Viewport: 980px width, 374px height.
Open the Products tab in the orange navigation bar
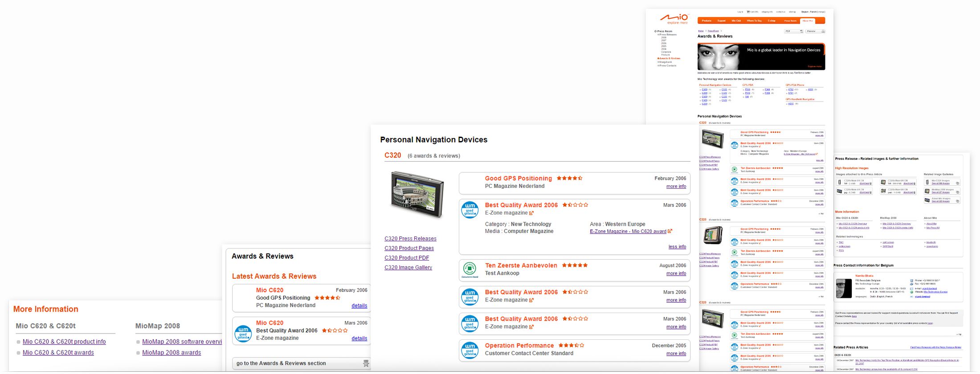[706, 21]
